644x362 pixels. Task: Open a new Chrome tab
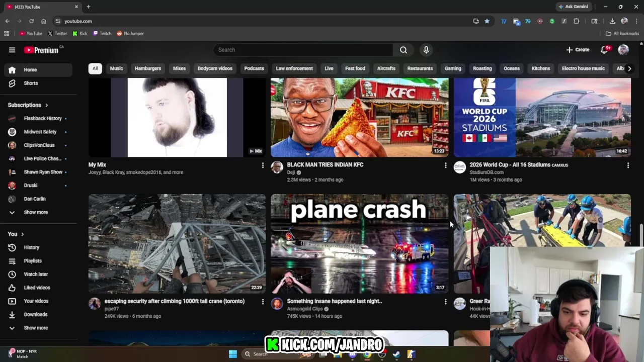[x=89, y=7]
